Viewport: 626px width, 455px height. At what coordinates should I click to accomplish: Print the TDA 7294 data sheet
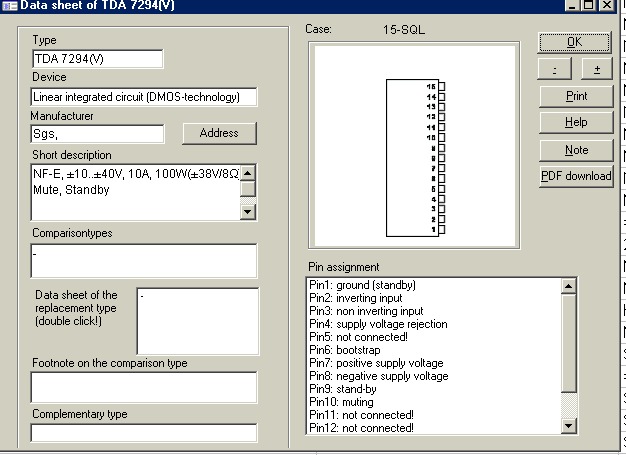pos(576,96)
